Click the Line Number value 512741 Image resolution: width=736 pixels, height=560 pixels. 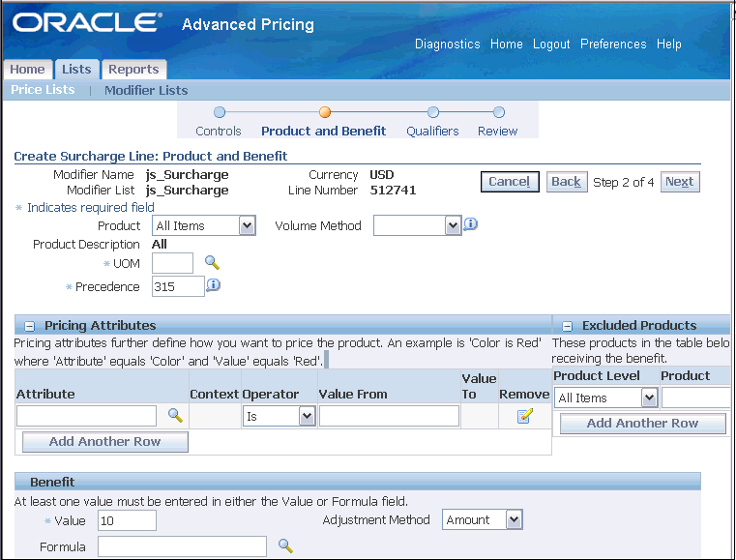tap(393, 191)
